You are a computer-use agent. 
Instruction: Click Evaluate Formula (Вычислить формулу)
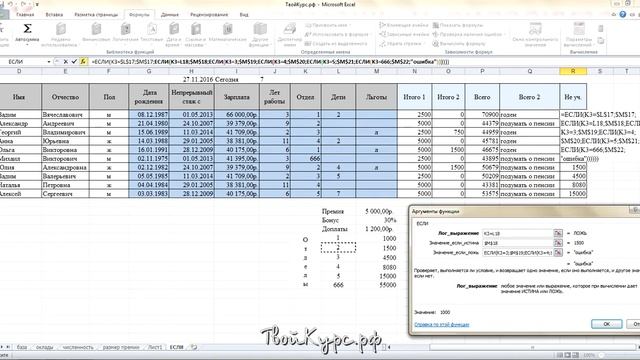[459, 43]
